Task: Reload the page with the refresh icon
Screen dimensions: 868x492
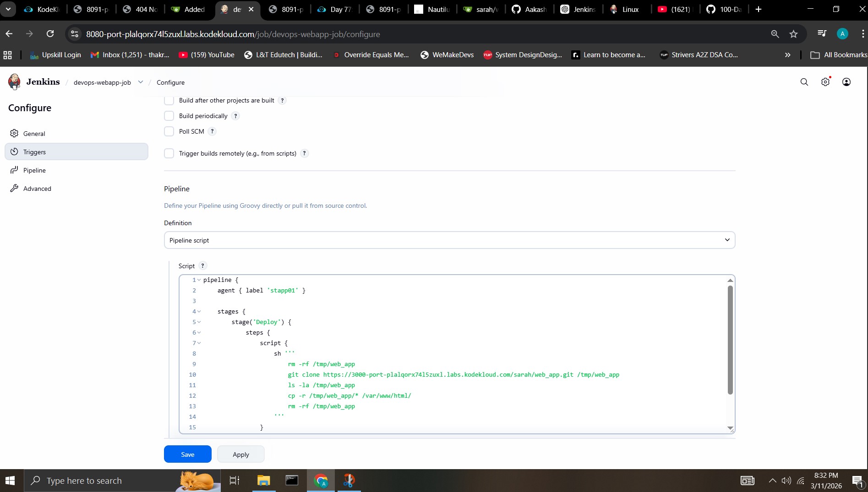Action: 50,34
